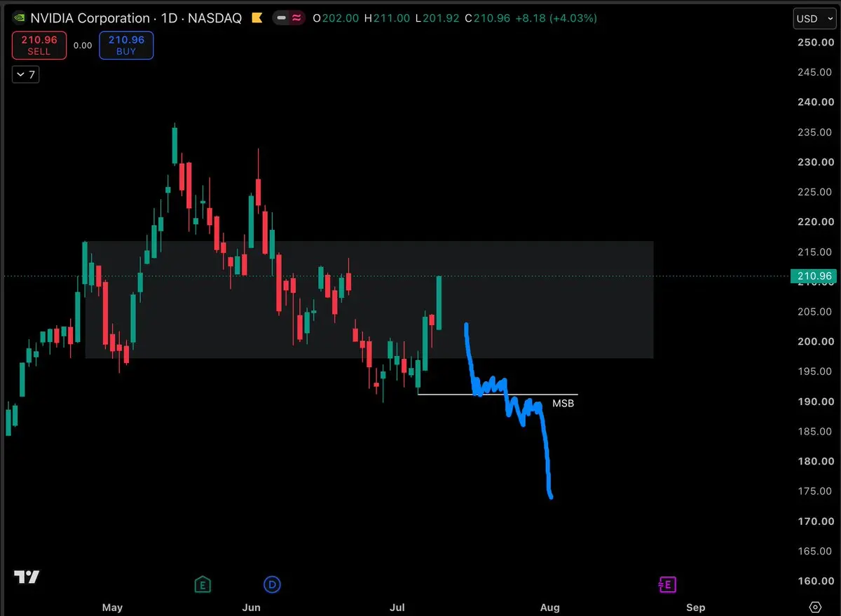The width and height of the screenshot is (841, 616).
Task: Click the NVIDIA Corporation symbol title
Action: pos(90,18)
